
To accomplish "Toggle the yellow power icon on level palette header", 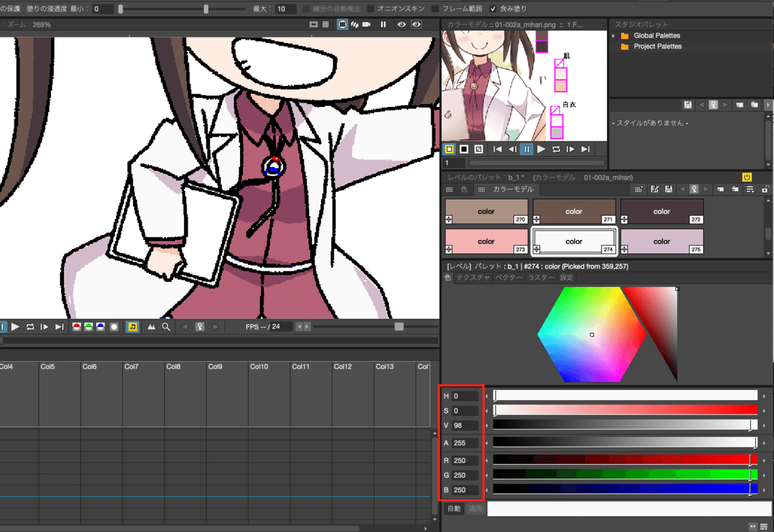I will 747,177.
